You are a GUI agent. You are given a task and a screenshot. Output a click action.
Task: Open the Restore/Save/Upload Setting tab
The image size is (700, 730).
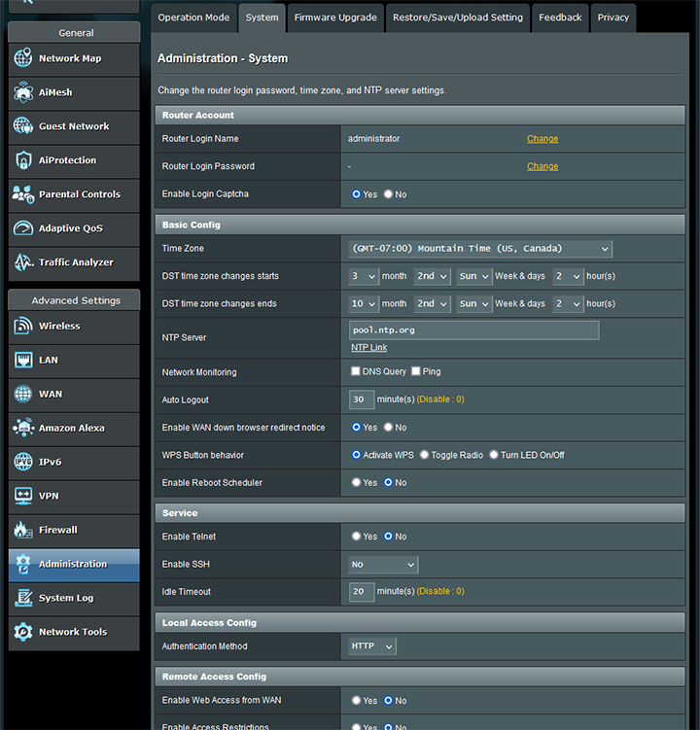pyautogui.click(x=458, y=17)
